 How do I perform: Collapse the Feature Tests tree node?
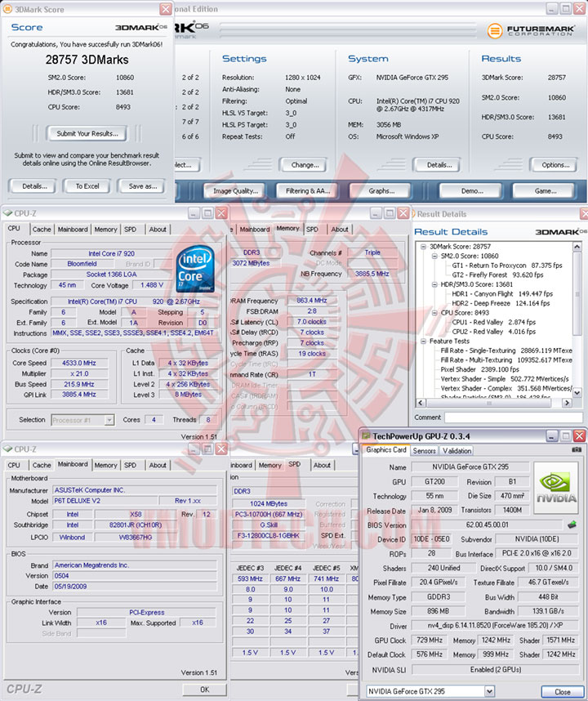[423, 342]
